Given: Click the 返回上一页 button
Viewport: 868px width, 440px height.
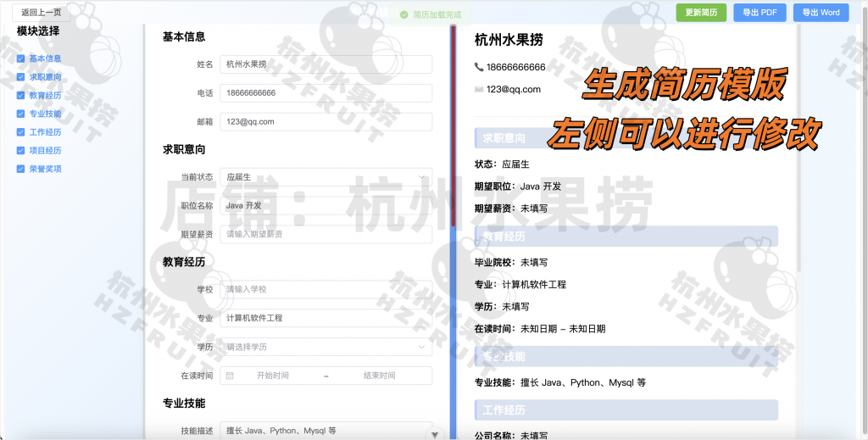Looking at the screenshot, I should 42,12.
